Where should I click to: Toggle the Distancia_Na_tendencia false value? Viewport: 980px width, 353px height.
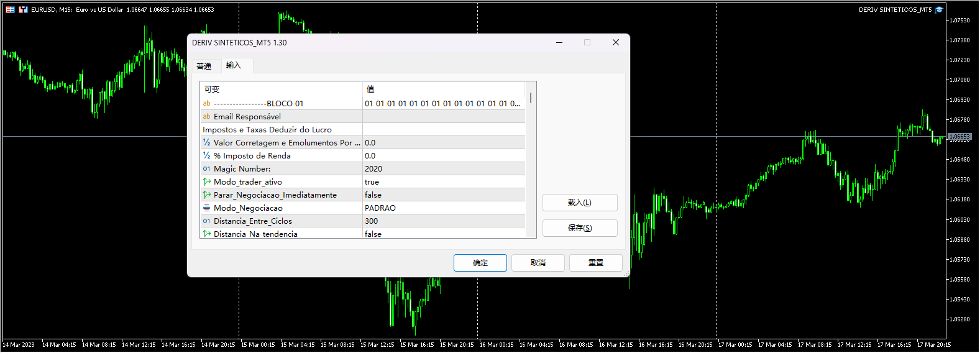click(444, 234)
